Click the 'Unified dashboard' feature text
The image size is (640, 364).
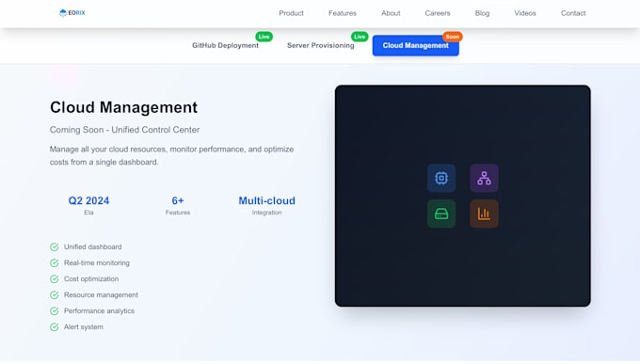pyautogui.click(x=92, y=246)
